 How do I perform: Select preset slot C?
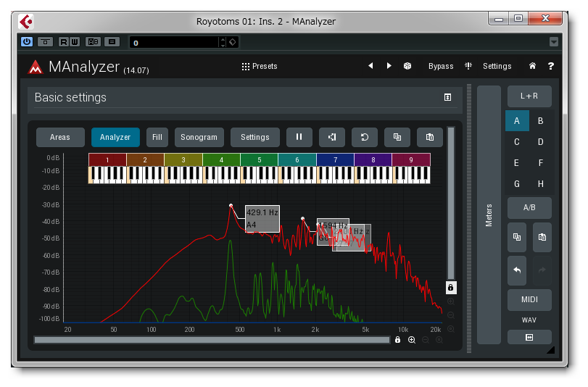[517, 142]
